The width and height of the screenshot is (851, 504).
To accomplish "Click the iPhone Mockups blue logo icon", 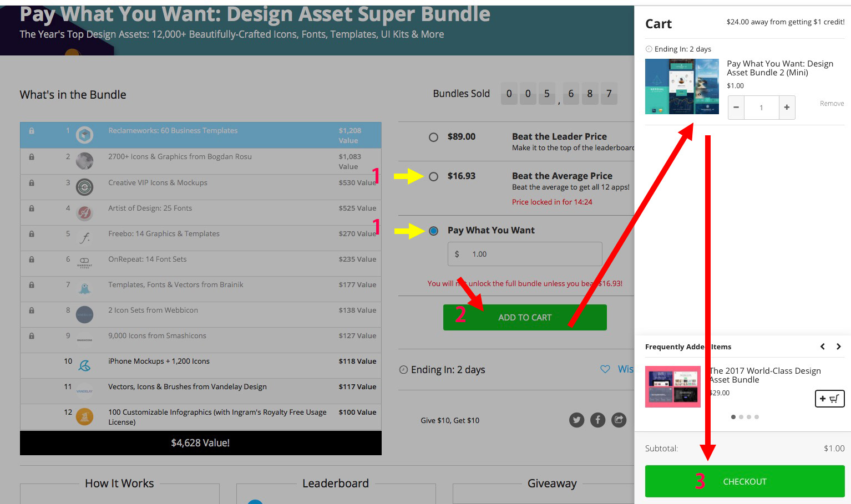I will [x=84, y=365].
